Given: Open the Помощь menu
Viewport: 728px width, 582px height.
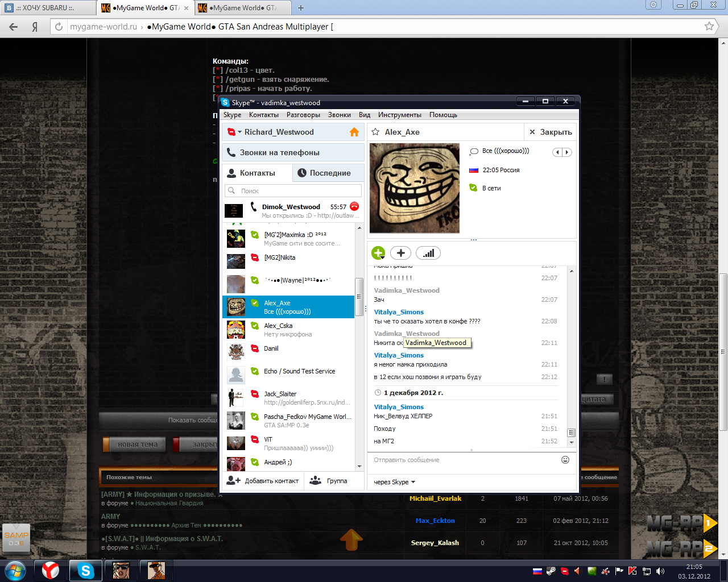Looking at the screenshot, I should [x=443, y=115].
